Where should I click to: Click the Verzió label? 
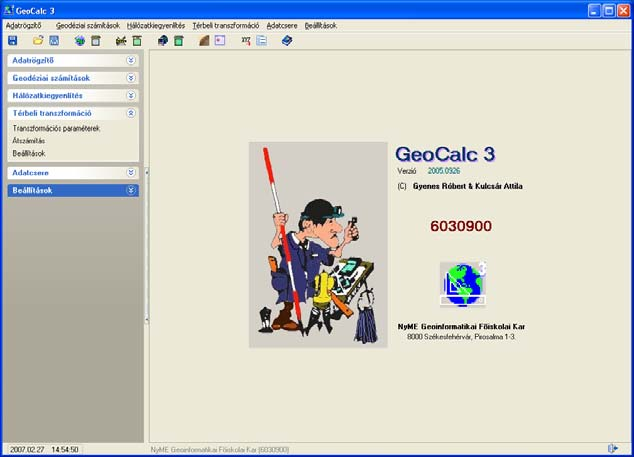point(406,171)
